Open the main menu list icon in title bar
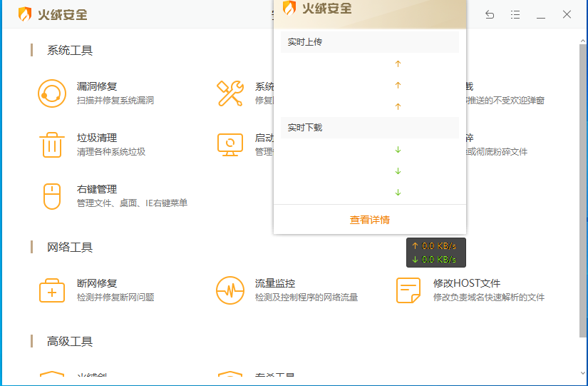 [x=515, y=15]
